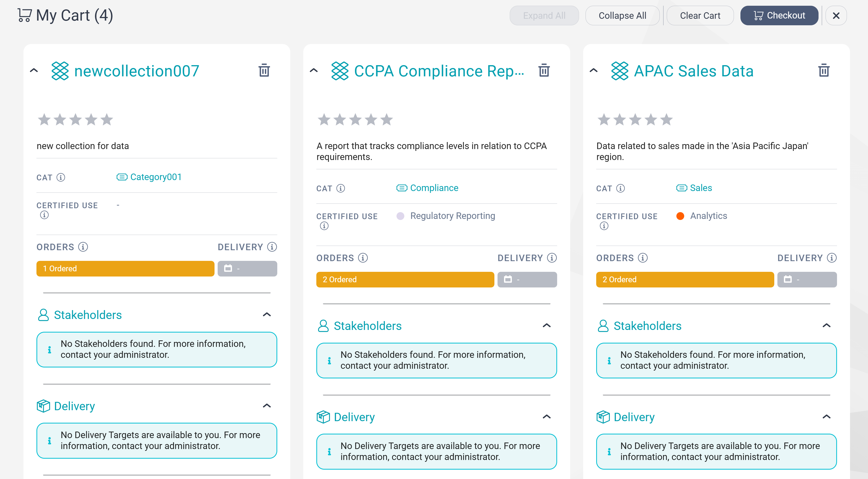Show Certified Use info in CCPA card

(x=324, y=226)
